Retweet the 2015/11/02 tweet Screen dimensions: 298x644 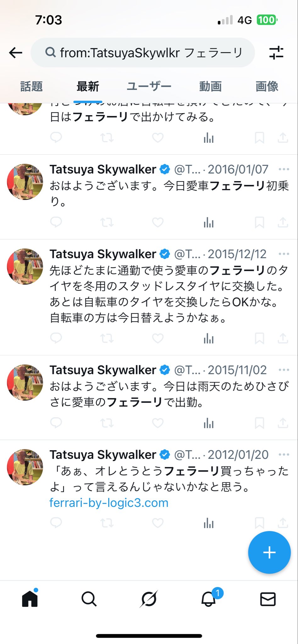pyautogui.click(x=107, y=423)
